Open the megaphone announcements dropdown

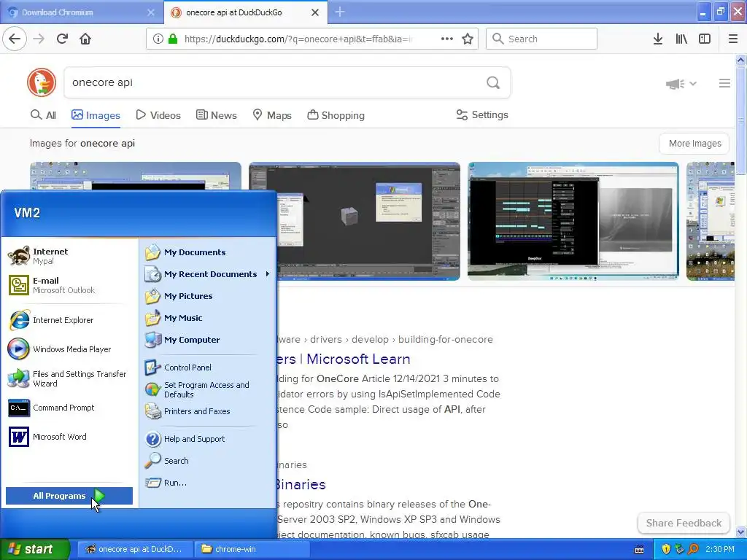coord(681,84)
